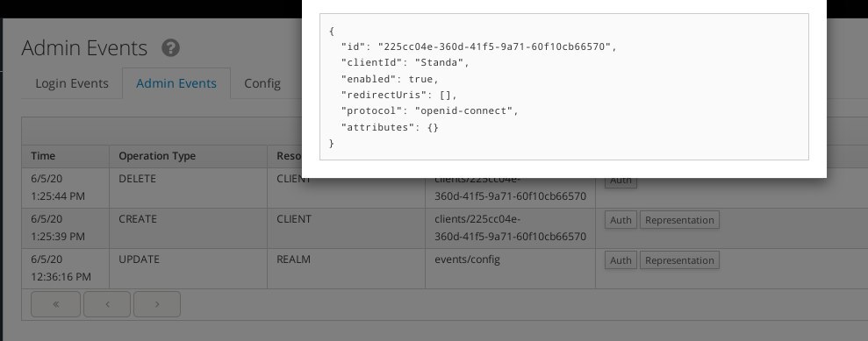The height and width of the screenshot is (341, 868).
Task: Click the events/config resource path
Action: (467, 259)
